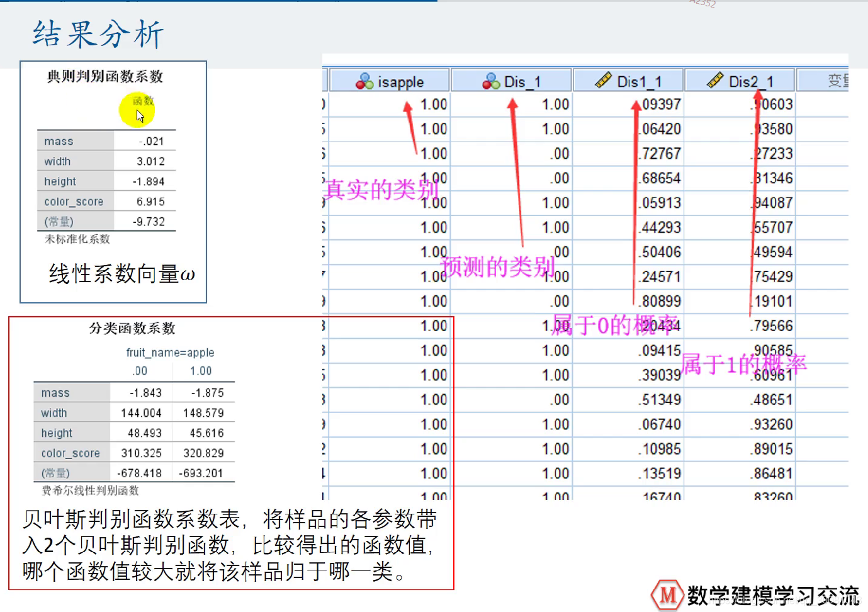The width and height of the screenshot is (868, 612).
Task: Click the height coefficient value -1.894
Action: (149, 181)
